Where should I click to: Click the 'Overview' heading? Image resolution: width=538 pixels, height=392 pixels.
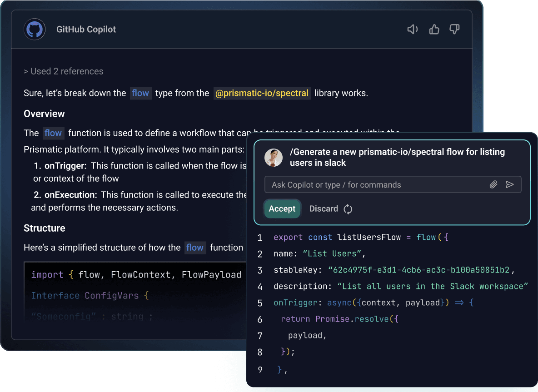(44, 114)
